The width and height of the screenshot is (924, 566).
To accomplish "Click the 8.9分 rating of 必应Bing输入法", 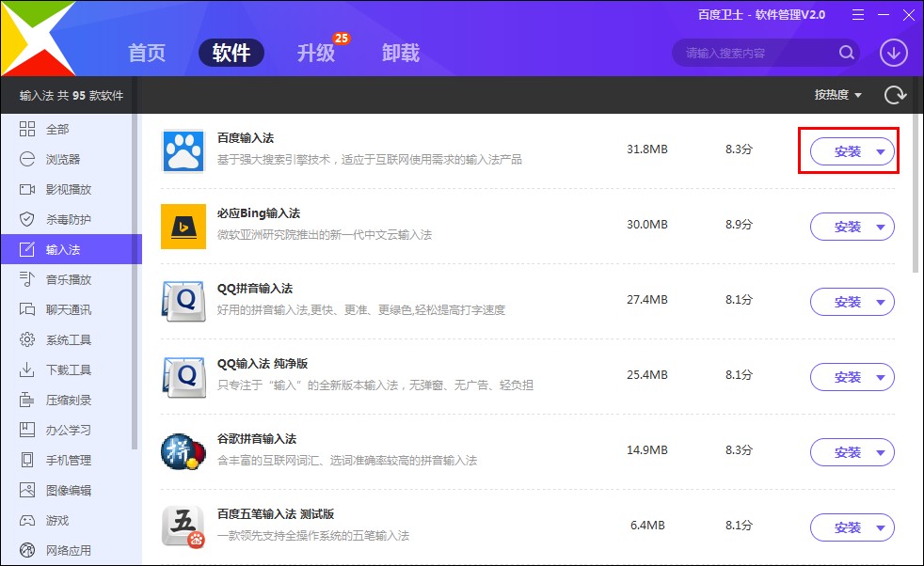I will [x=739, y=225].
